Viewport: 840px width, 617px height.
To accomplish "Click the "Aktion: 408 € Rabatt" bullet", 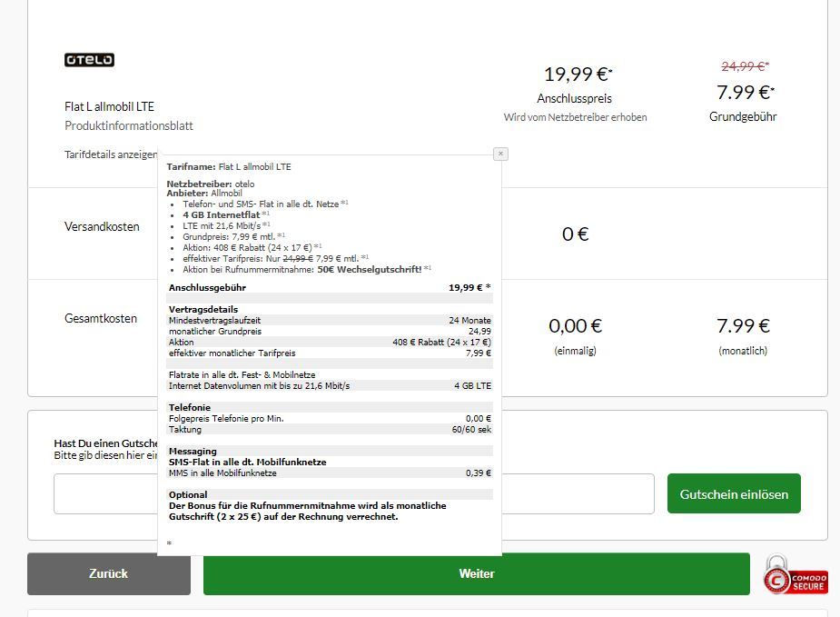I will tap(252, 248).
